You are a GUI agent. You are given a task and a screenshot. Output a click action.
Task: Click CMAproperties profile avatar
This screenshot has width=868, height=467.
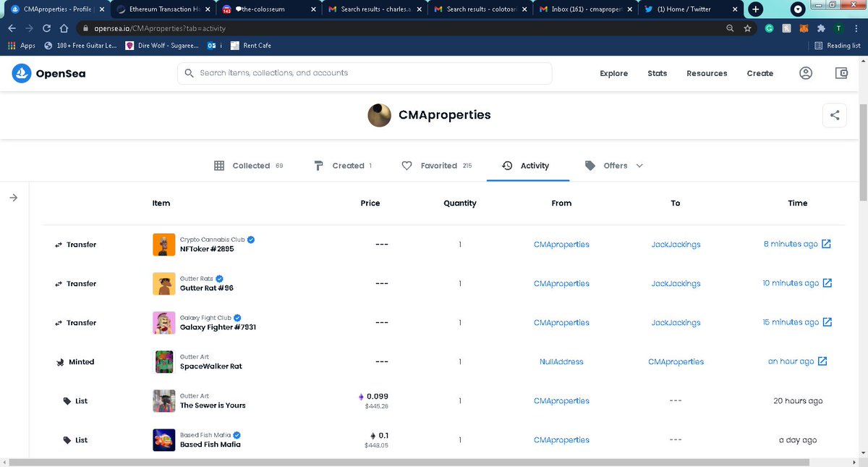380,115
